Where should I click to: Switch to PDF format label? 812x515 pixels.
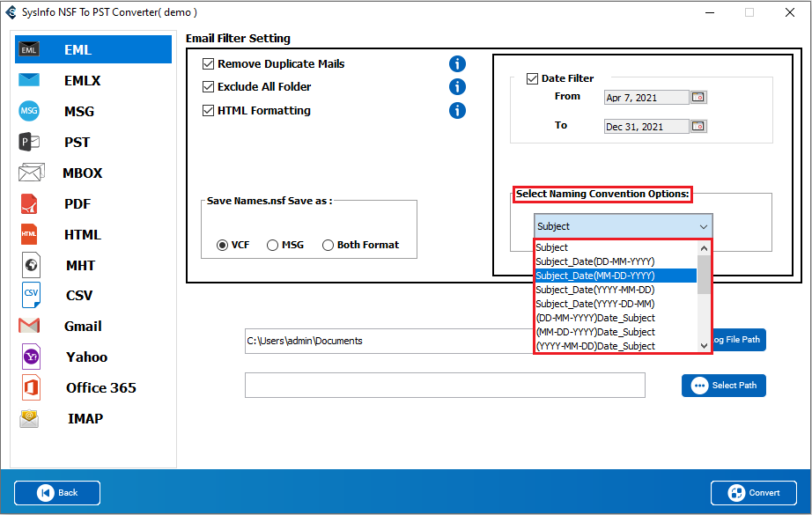(x=78, y=203)
